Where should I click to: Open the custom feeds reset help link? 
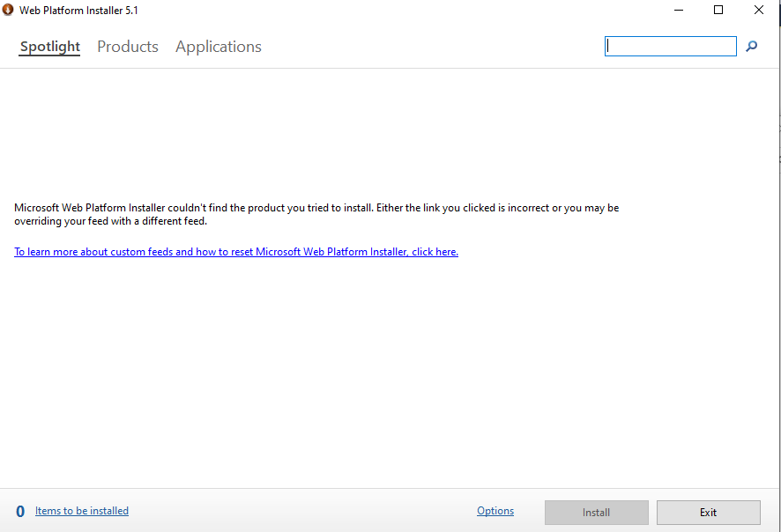(236, 252)
